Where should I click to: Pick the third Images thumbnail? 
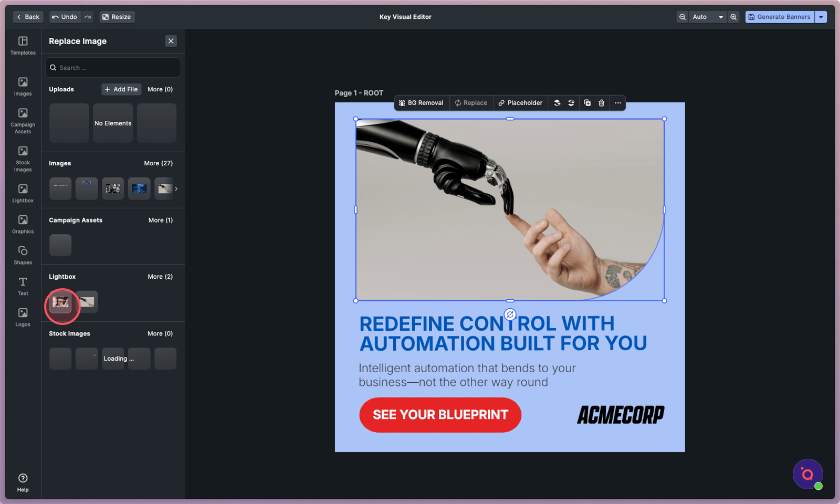113,188
